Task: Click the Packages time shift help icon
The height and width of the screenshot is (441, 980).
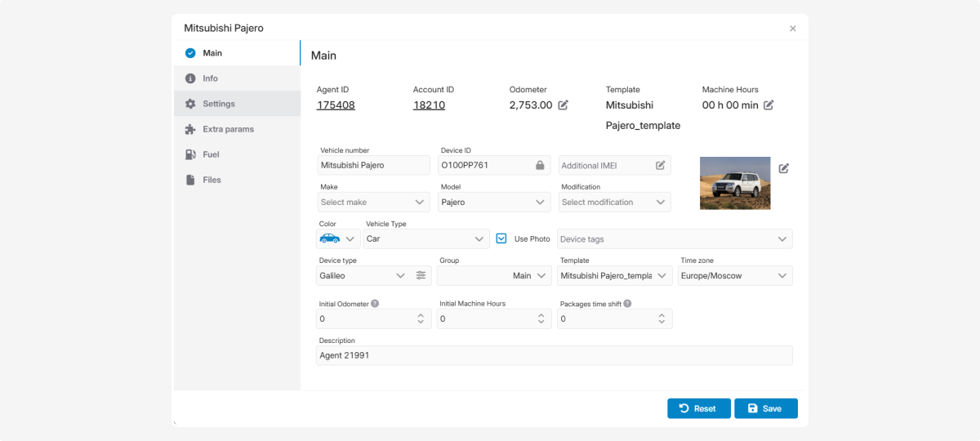Action: coord(628,303)
